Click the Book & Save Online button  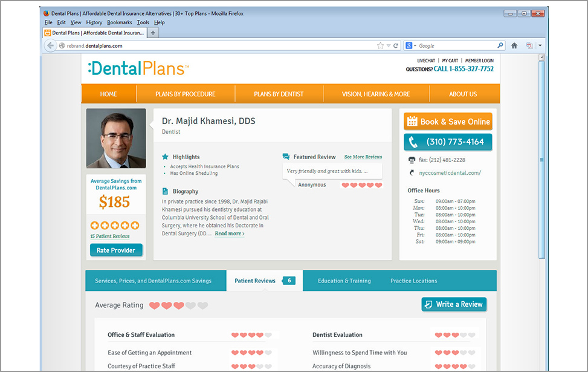pyautogui.click(x=448, y=122)
